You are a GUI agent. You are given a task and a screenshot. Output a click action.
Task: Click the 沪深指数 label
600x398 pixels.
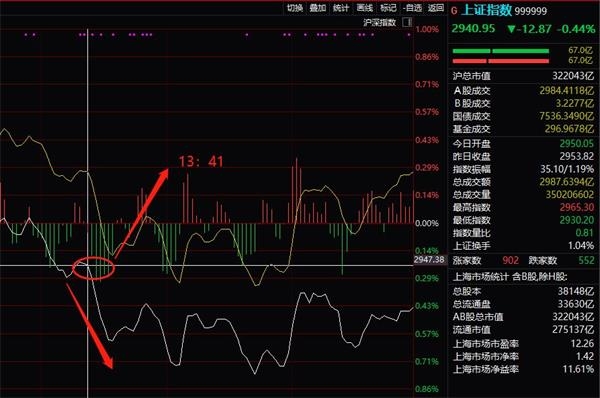pyautogui.click(x=380, y=22)
